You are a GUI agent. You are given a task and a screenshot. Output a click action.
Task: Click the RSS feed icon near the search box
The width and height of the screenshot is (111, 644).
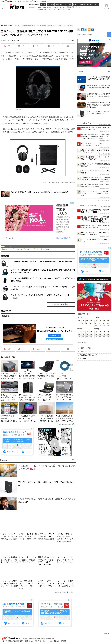pos(89,30)
